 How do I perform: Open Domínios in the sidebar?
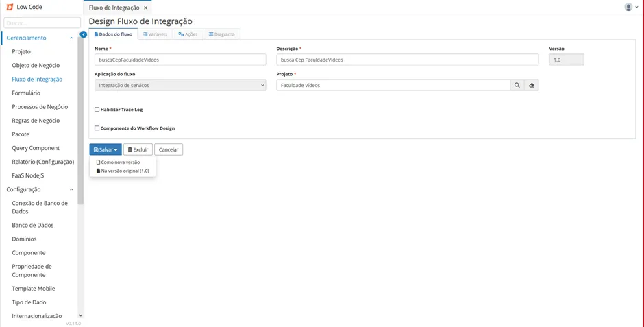click(24, 239)
